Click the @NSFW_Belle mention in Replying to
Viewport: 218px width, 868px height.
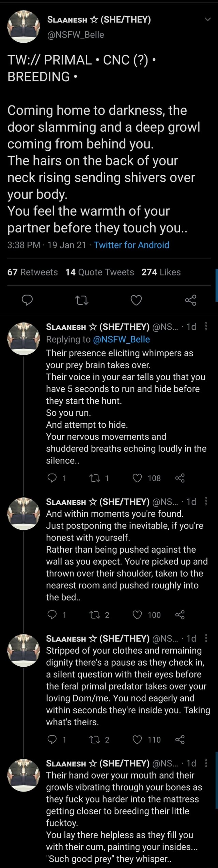point(121,339)
